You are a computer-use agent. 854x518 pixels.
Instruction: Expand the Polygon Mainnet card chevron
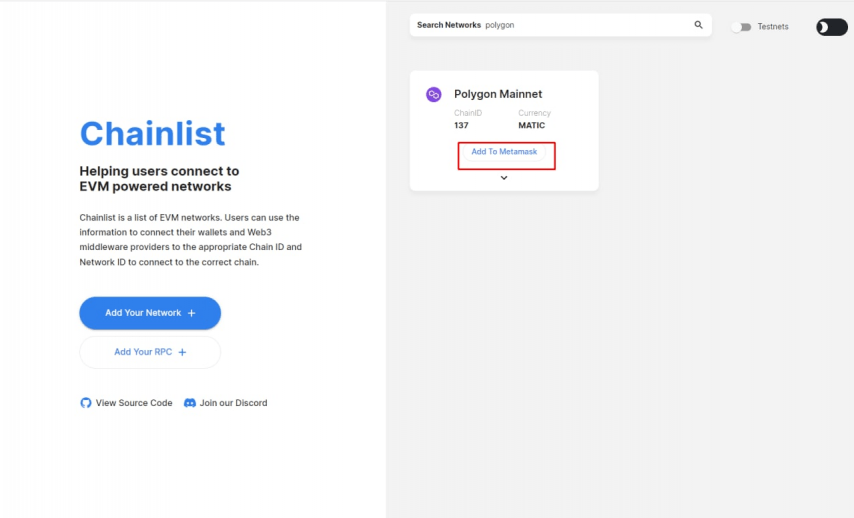click(504, 178)
